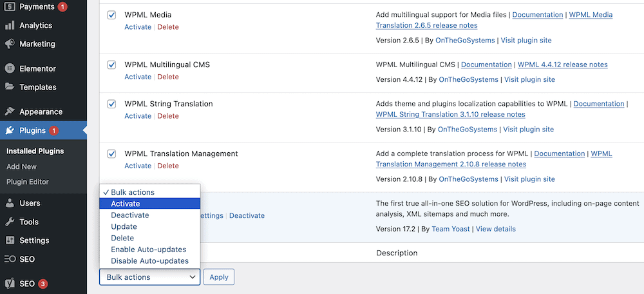Screen dimensions: 644x294
Task: Pick Enable Auto-updates in the dropdown
Action: click(148, 250)
